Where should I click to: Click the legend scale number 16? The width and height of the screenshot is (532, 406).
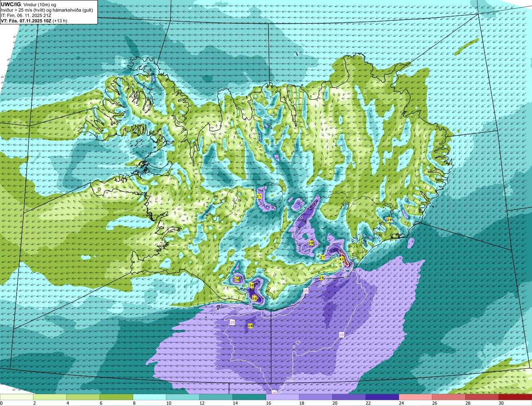pos(269,403)
